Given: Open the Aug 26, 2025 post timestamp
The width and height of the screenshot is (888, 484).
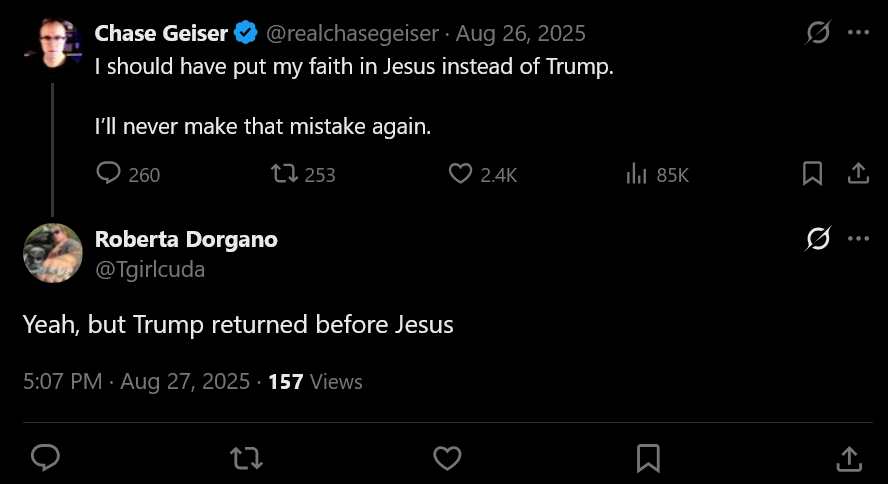Looking at the screenshot, I should 520,33.
